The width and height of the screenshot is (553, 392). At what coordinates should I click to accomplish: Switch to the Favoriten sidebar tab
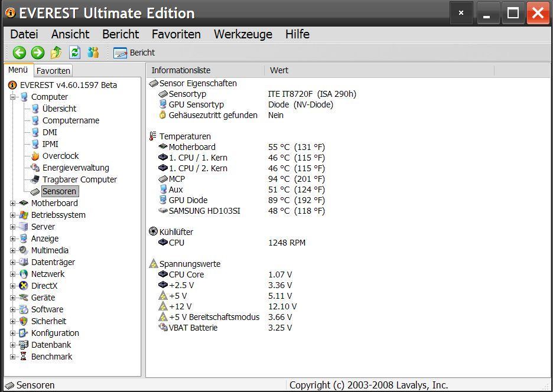53,71
